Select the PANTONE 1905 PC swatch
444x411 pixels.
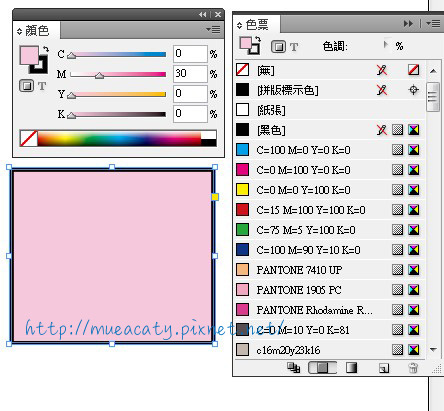[x=329, y=290]
